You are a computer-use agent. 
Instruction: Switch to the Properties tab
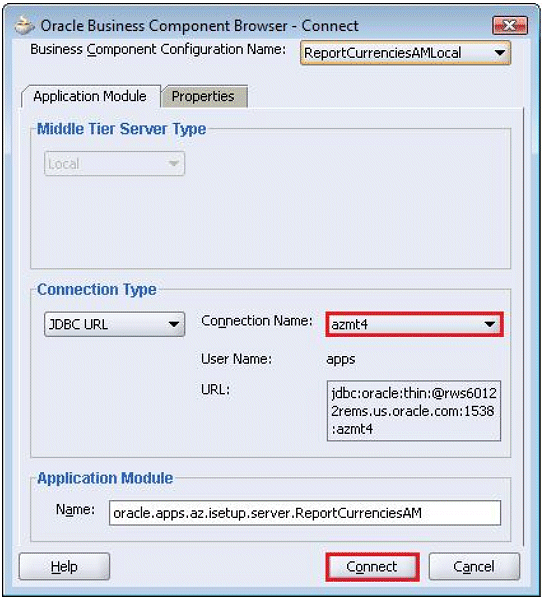[x=204, y=96]
